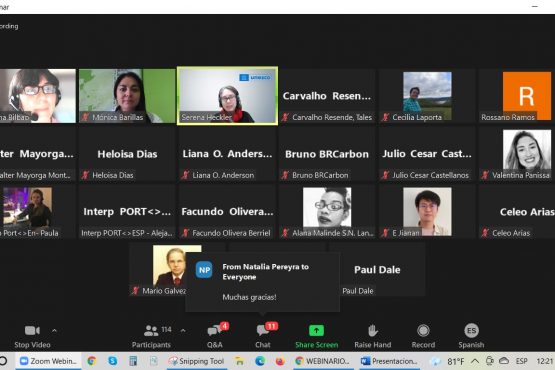Open the Participants panel
The image size is (555, 370).
(x=151, y=336)
